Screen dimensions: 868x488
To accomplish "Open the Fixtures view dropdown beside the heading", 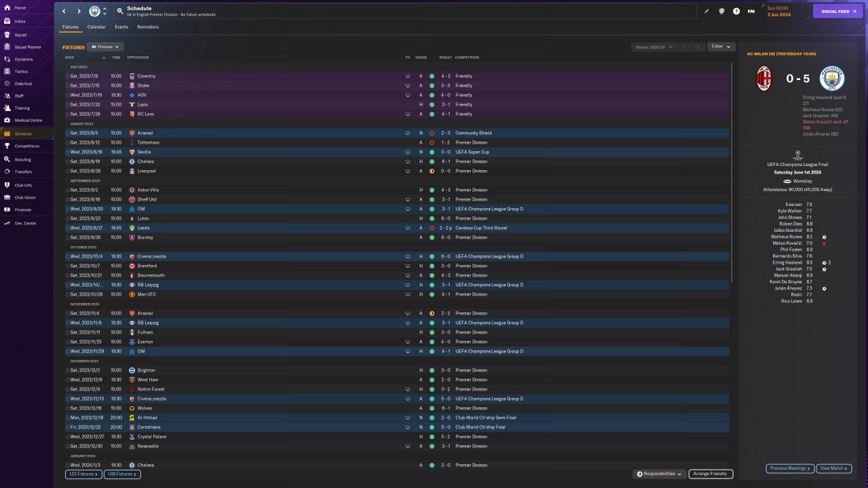I will pyautogui.click(x=105, y=47).
